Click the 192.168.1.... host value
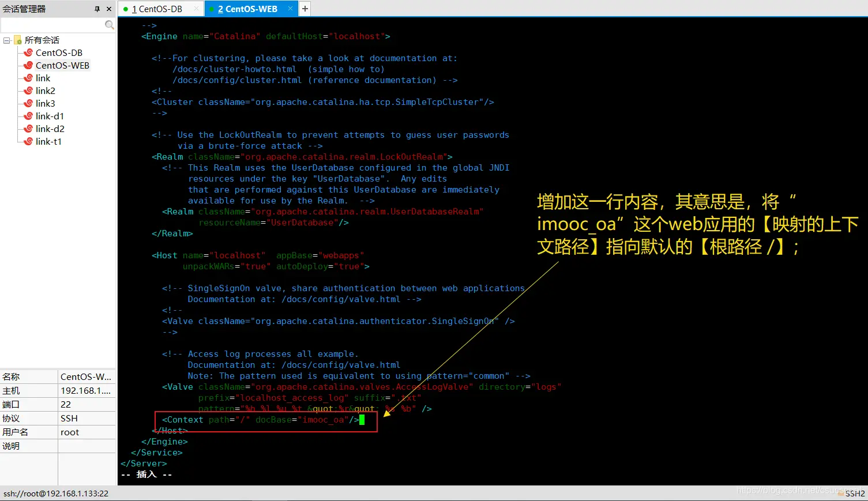Viewport: 868px width, 501px height. click(x=85, y=391)
